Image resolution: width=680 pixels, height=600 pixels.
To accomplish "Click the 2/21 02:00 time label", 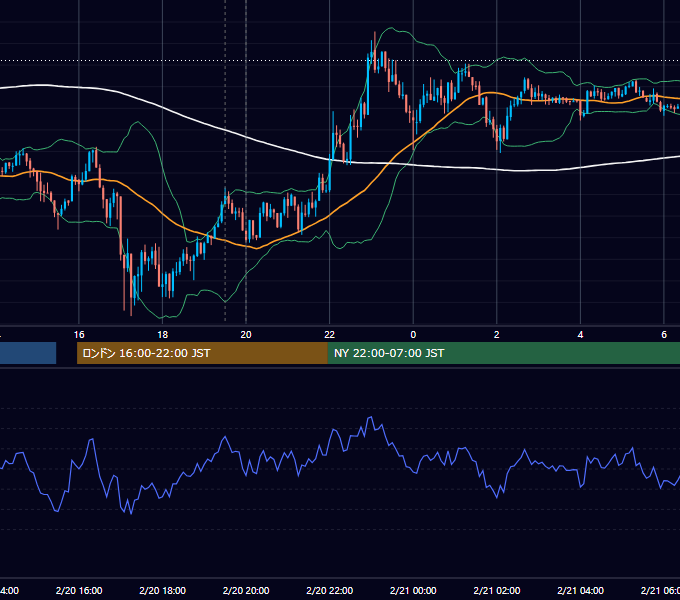I will pyautogui.click(x=497, y=590).
